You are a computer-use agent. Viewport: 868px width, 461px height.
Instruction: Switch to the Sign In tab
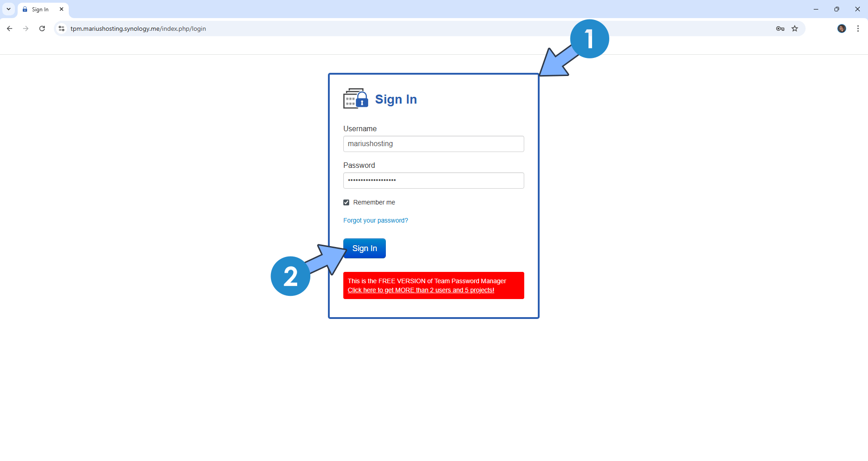click(x=41, y=9)
